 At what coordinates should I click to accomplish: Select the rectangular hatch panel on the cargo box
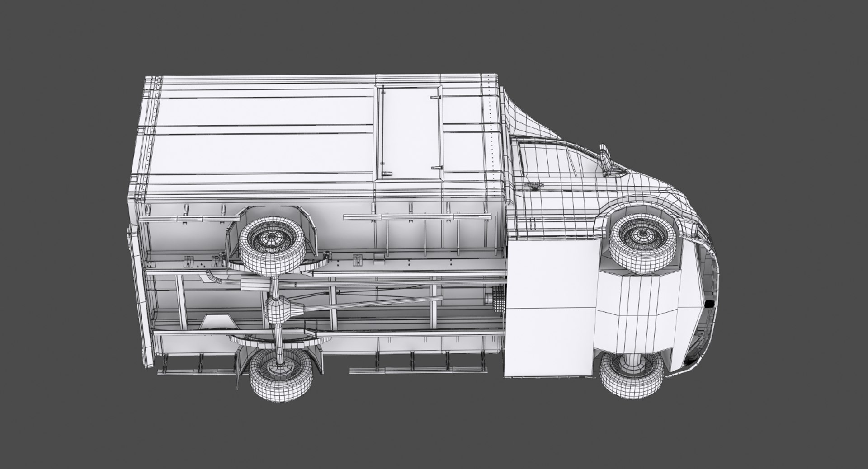pos(410,133)
